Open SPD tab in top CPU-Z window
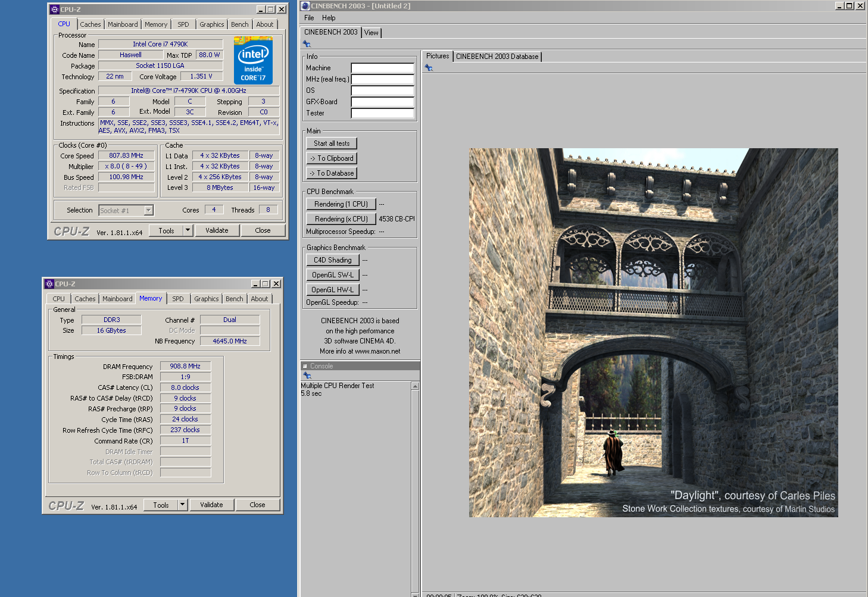 183,24
